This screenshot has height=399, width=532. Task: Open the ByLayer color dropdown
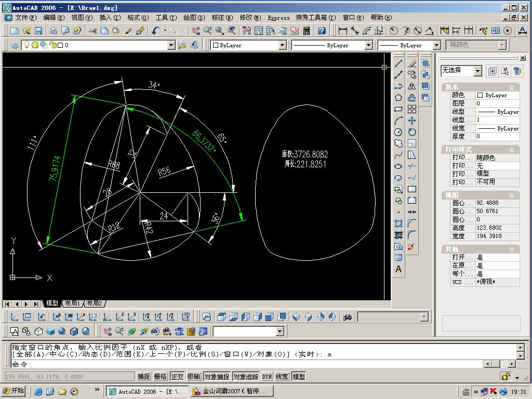282,45
